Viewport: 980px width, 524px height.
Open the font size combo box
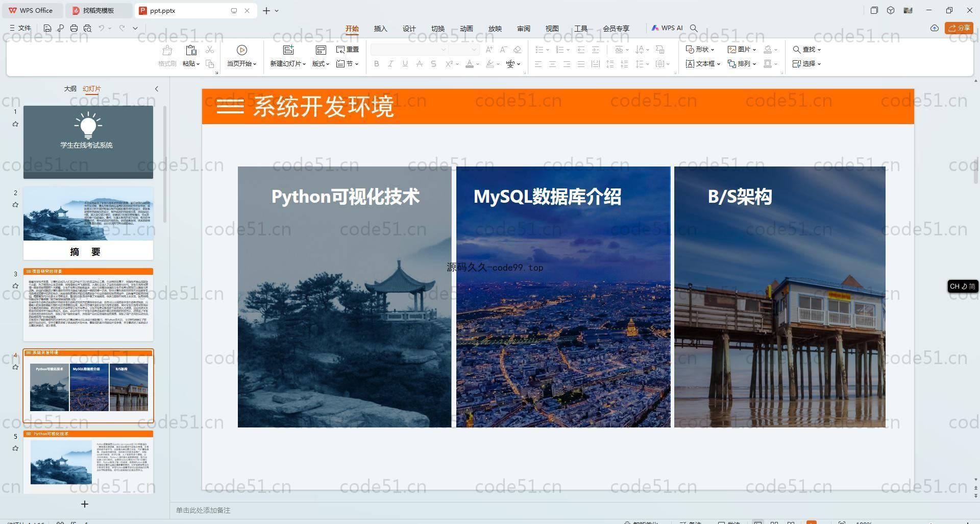point(463,50)
